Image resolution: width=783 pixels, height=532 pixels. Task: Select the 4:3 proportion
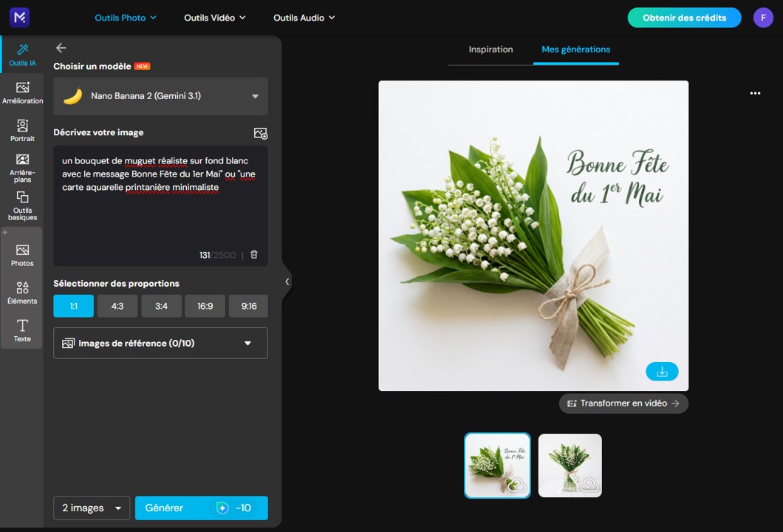[117, 306]
